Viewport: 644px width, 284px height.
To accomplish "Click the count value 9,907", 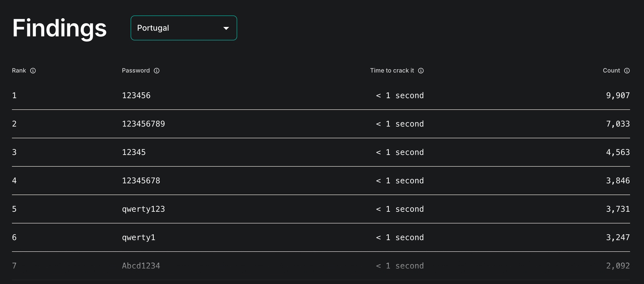I will [618, 95].
